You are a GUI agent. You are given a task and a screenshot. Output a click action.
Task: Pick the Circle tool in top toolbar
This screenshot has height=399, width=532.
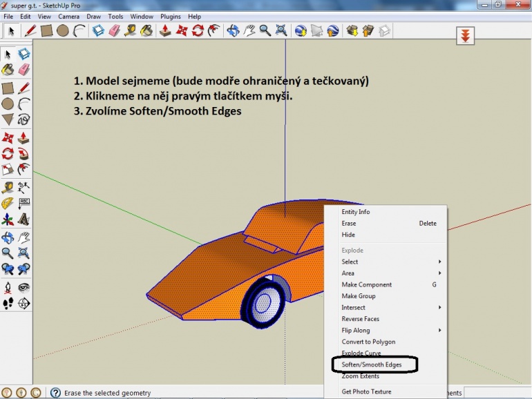[63, 30]
